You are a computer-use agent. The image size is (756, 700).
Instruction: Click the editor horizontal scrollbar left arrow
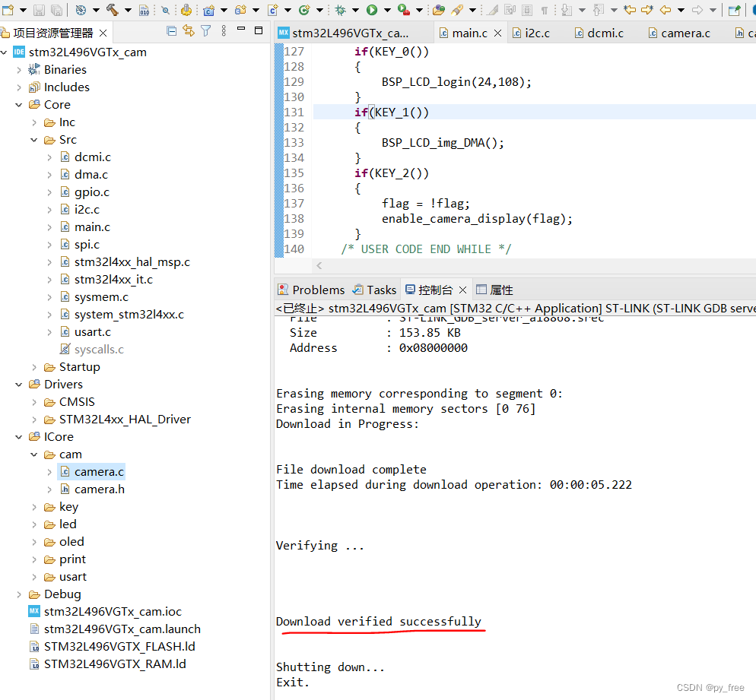tap(319, 265)
